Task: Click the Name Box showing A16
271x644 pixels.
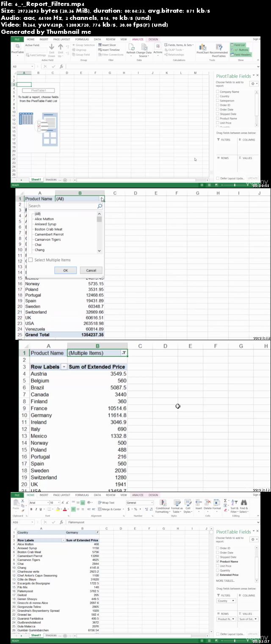Action: point(23,523)
